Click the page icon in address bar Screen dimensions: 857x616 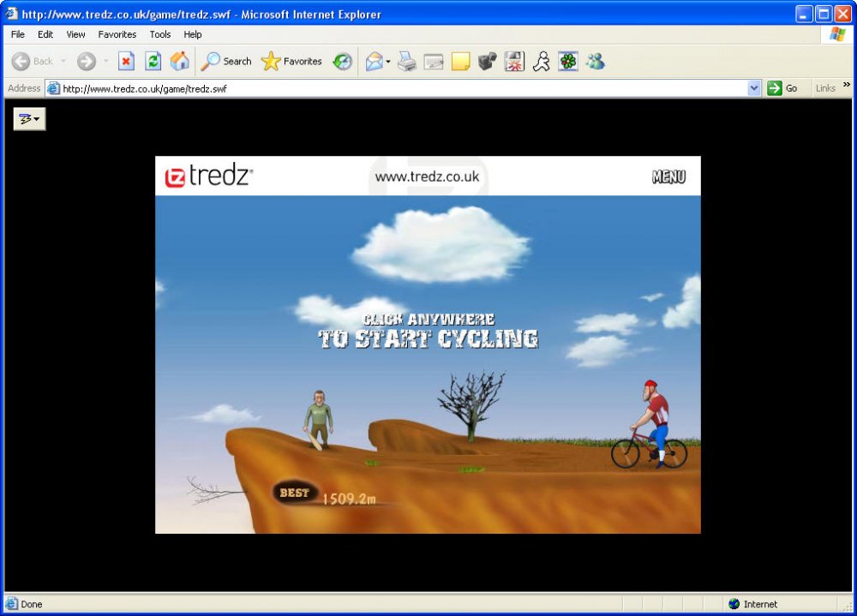pyautogui.click(x=53, y=88)
